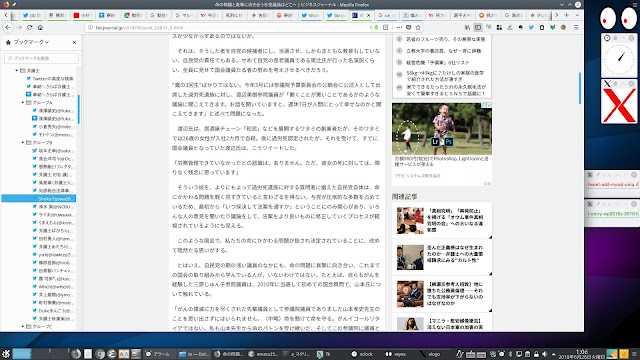
Task: Toggle bookmark star for this page
Action: pyautogui.click(x=418, y=27)
